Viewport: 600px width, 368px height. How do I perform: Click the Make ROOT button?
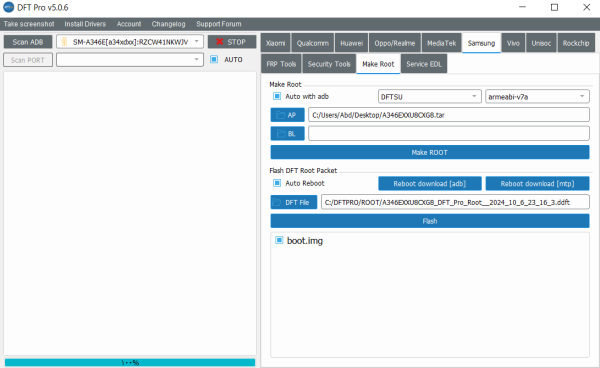[430, 152]
